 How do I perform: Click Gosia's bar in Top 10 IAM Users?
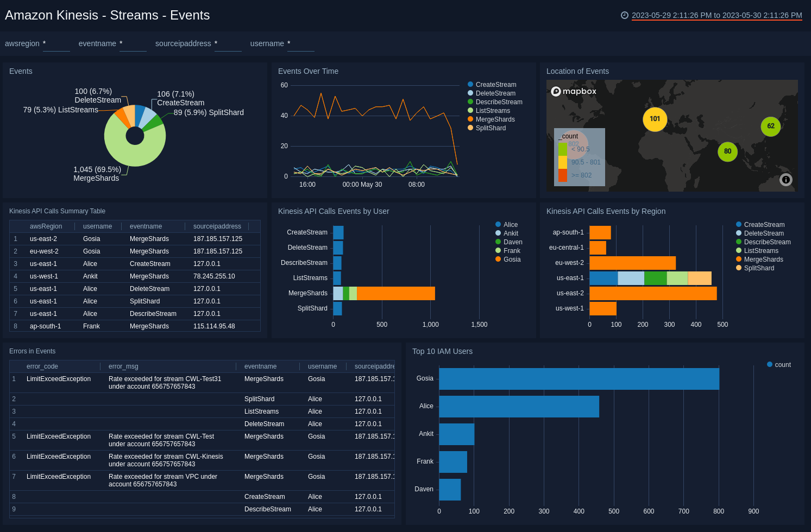[x=579, y=379]
